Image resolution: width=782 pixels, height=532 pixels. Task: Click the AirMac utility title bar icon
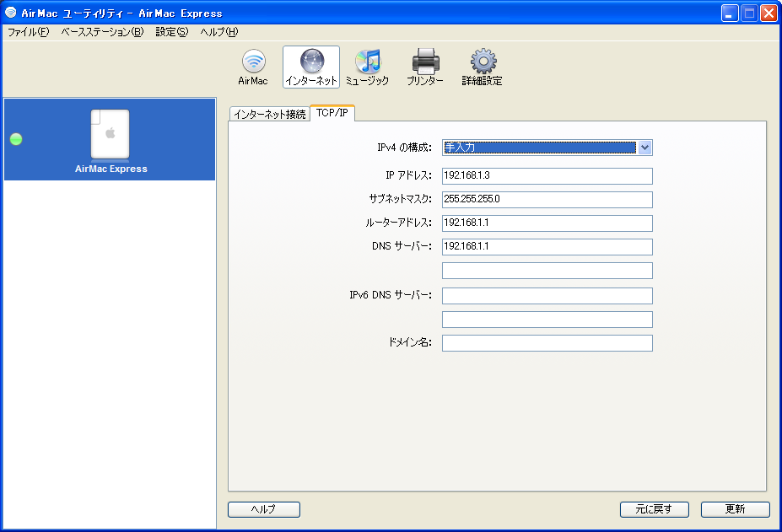10,13
